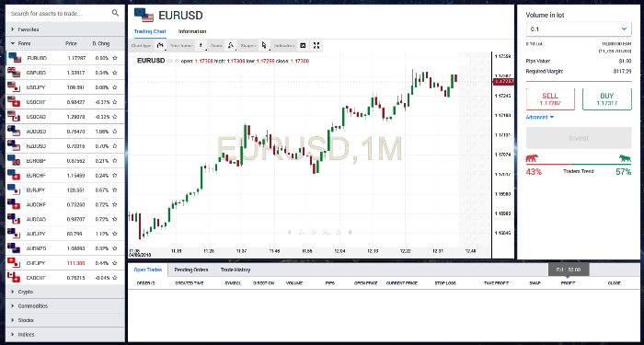This screenshot has height=345, width=644.
Task: Favorite EURGBP with its star
Action: (x=115, y=161)
